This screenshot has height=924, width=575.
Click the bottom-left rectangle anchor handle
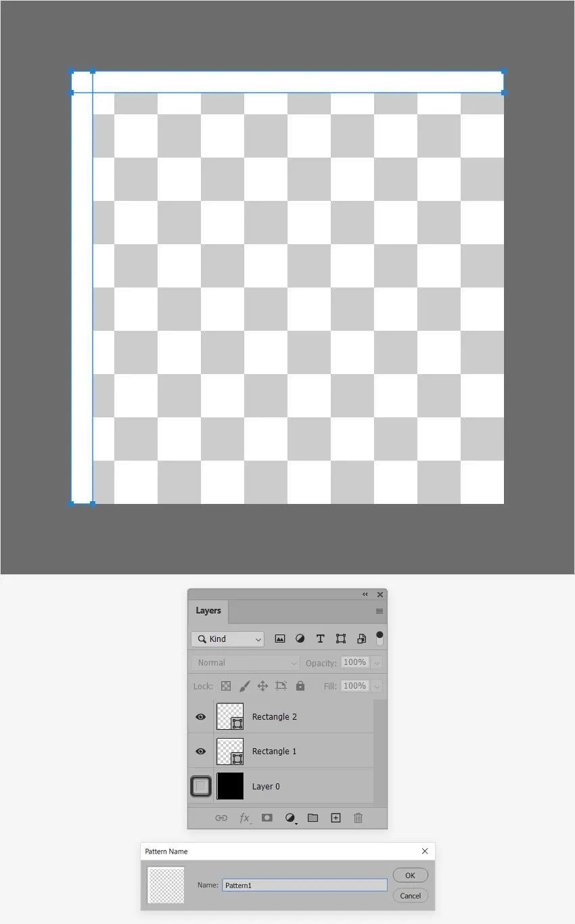click(x=72, y=503)
